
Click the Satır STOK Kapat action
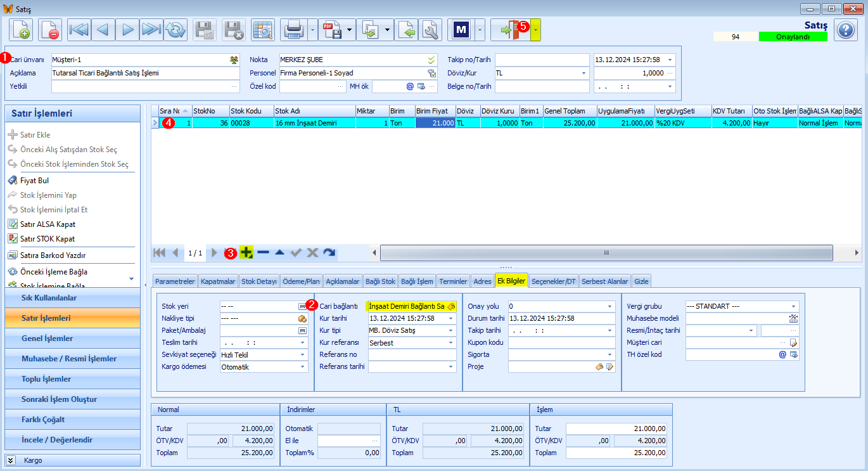(x=48, y=239)
